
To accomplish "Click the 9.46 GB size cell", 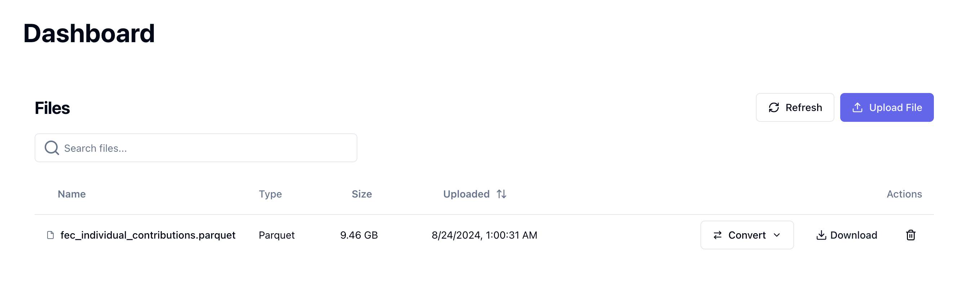I will pyautogui.click(x=359, y=235).
